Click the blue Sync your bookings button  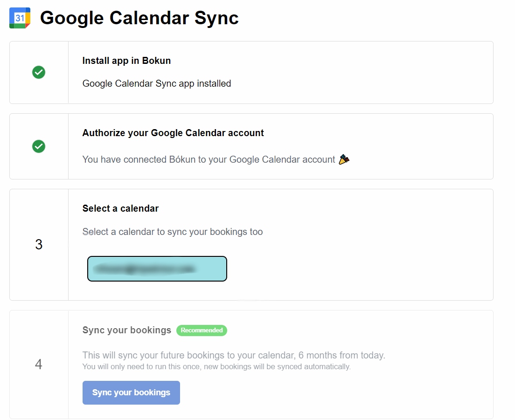[131, 392]
